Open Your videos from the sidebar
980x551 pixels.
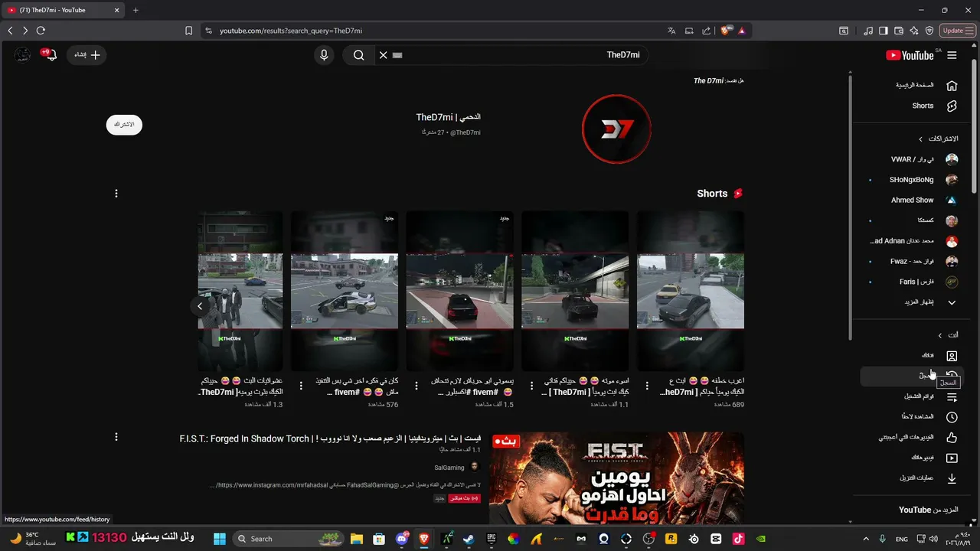[x=912, y=458]
